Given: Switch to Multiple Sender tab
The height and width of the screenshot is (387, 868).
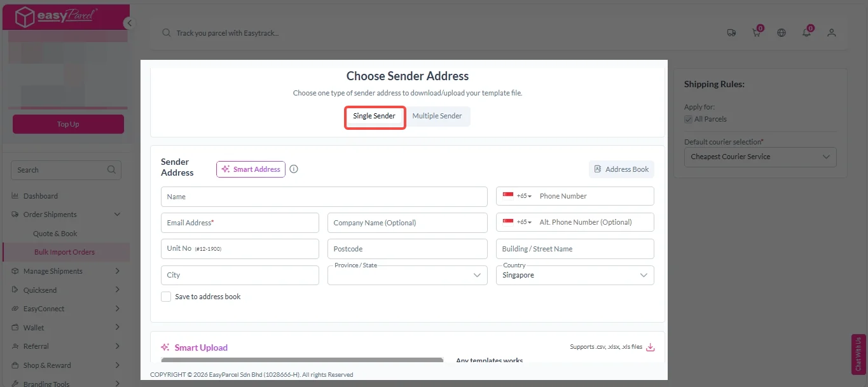Looking at the screenshot, I should pyautogui.click(x=437, y=116).
